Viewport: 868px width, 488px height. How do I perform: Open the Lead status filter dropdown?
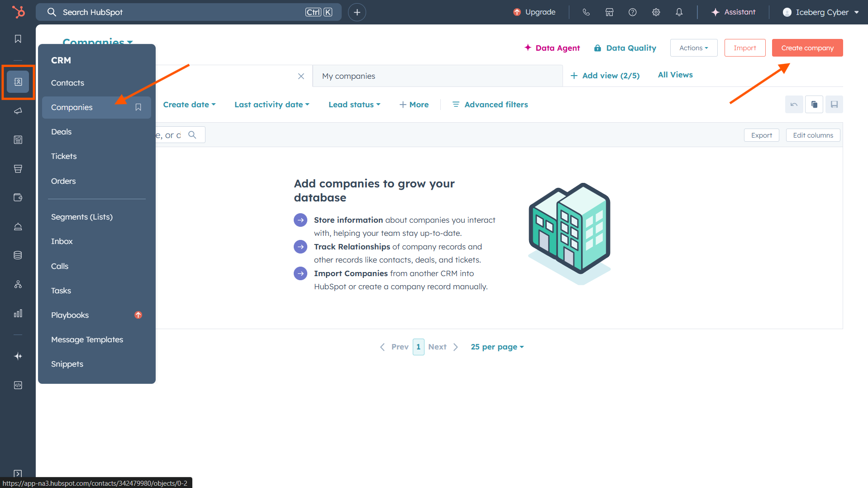(x=354, y=105)
